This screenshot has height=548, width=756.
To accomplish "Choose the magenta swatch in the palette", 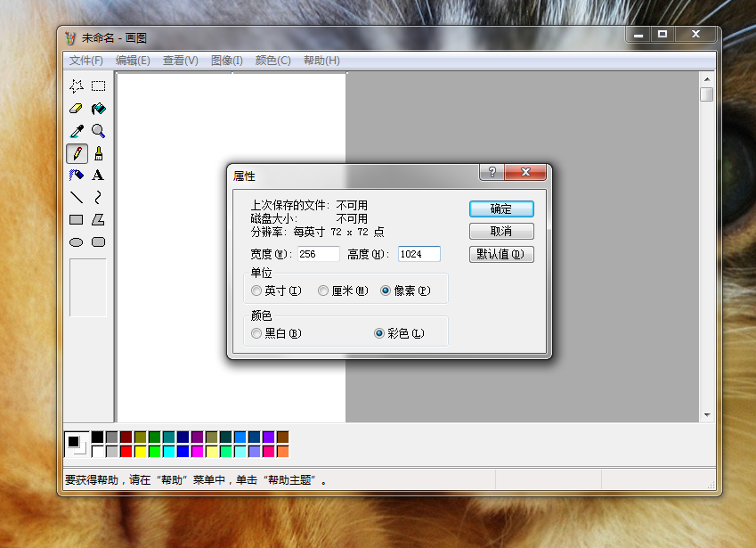I will (197, 452).
